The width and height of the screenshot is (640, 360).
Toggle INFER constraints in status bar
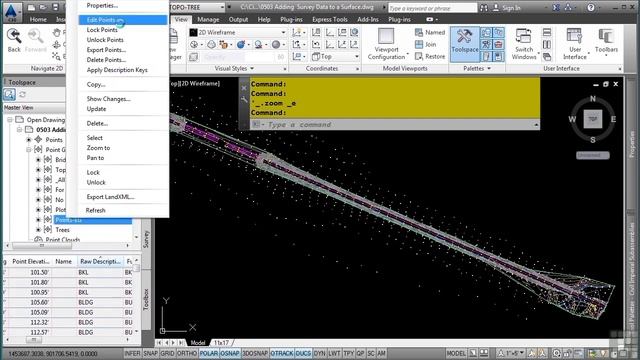point(132,353)
